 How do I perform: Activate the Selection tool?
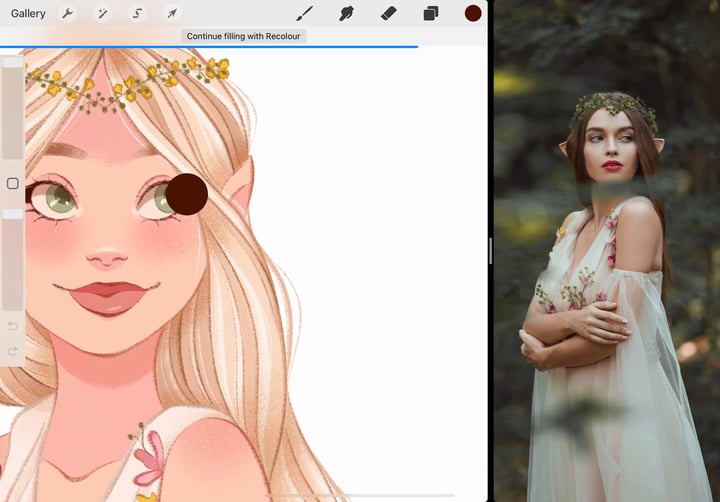(137, 14)
